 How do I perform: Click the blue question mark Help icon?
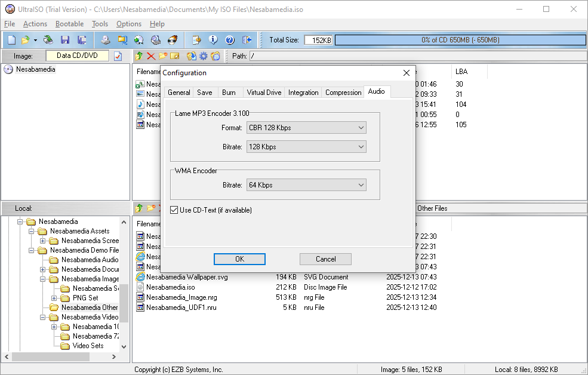tap(230, 40)
